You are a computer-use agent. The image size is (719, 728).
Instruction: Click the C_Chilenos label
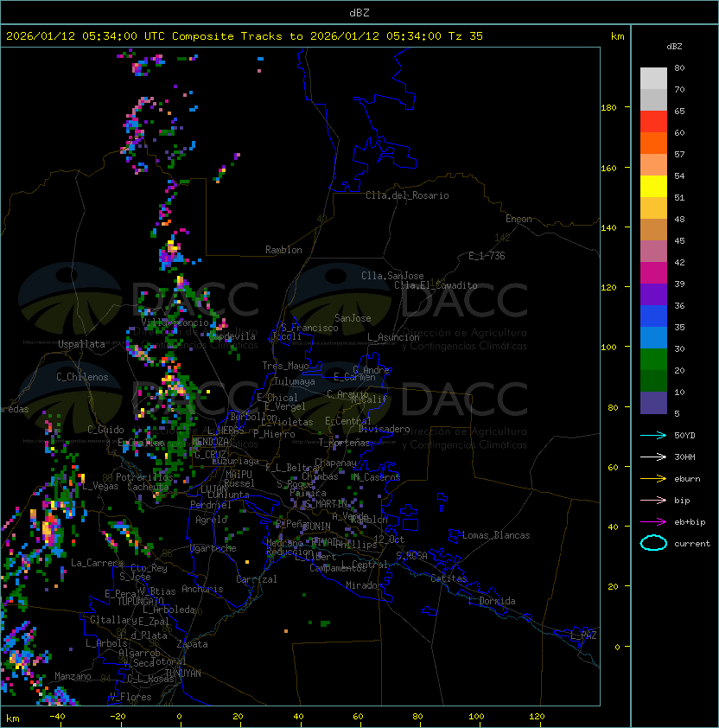82,377
